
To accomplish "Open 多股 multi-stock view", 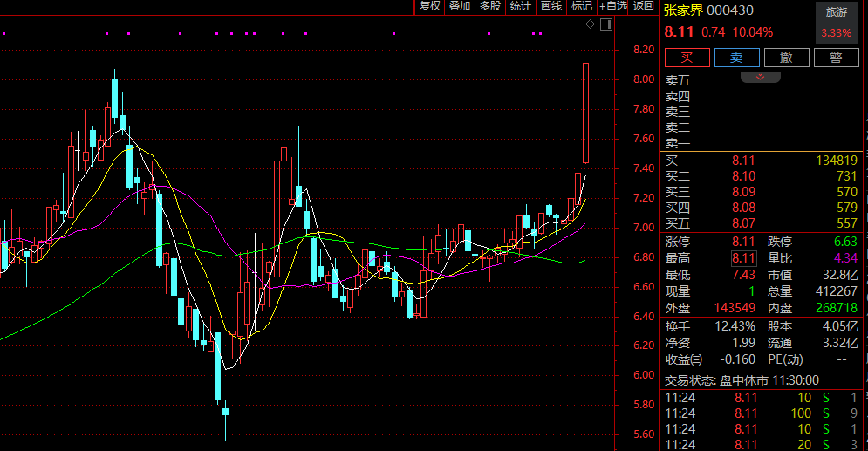I will tap(489, 6).
